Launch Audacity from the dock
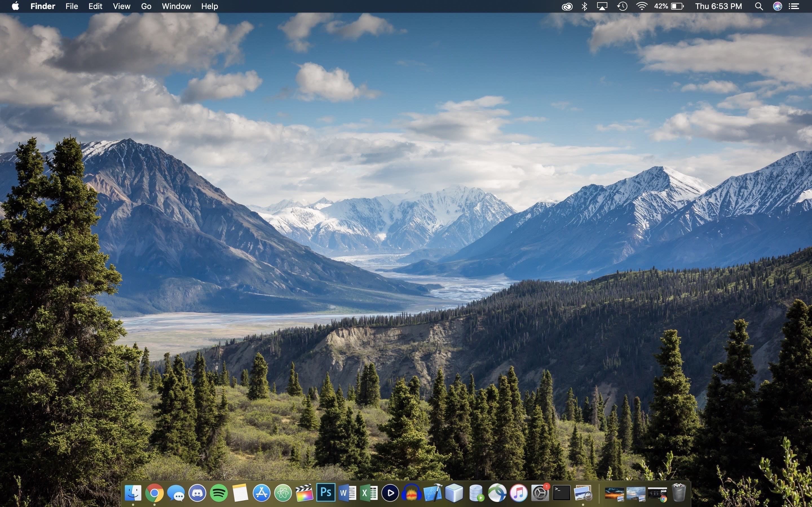The width and height of the screenshot is (812, 507). (411, 493)
